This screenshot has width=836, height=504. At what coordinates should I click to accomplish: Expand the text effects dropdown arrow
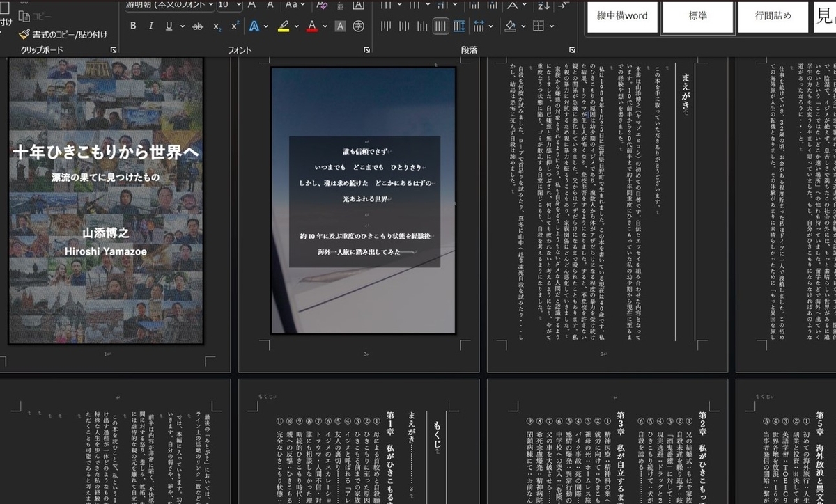click(x=267, y=26)
